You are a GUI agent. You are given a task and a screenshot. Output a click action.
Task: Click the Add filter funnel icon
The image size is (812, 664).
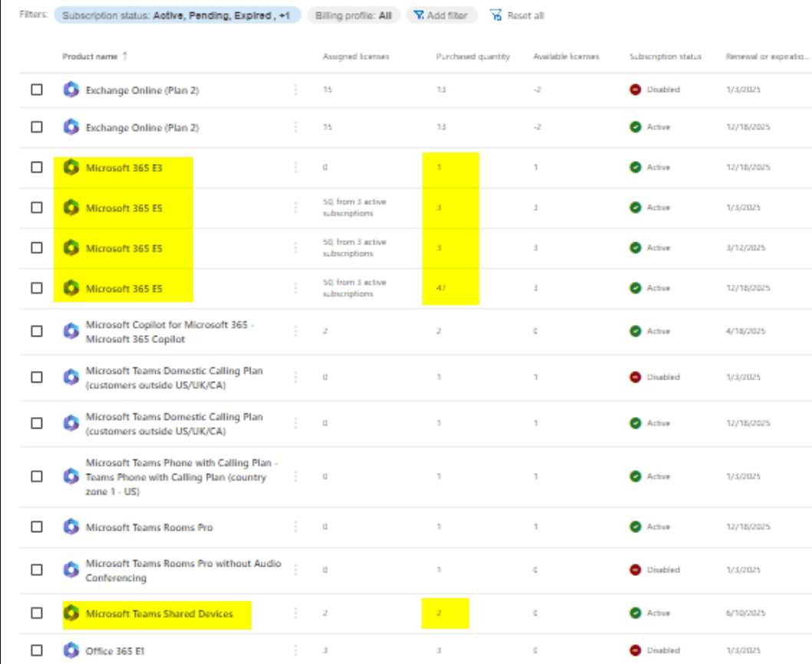419,15
